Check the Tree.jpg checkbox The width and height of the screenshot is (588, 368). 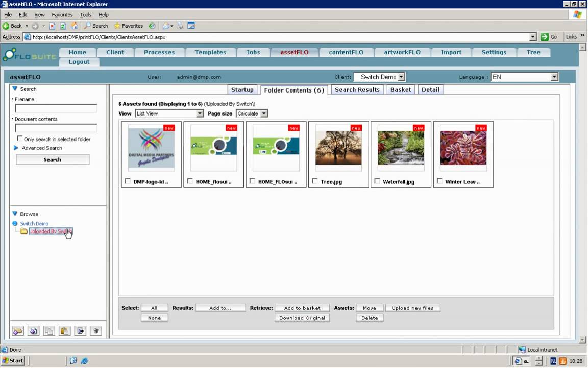click(314, 181)
